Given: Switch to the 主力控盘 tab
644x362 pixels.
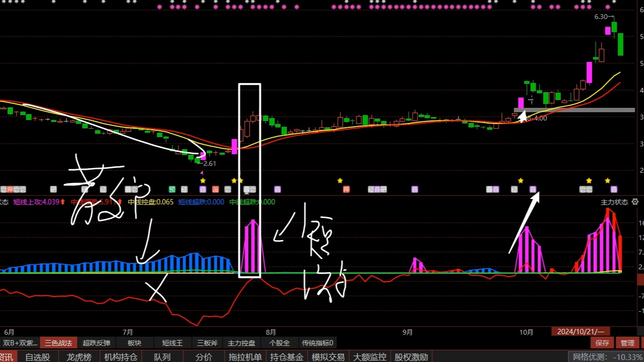Looking at the screenshot, I should click(242, 343).
